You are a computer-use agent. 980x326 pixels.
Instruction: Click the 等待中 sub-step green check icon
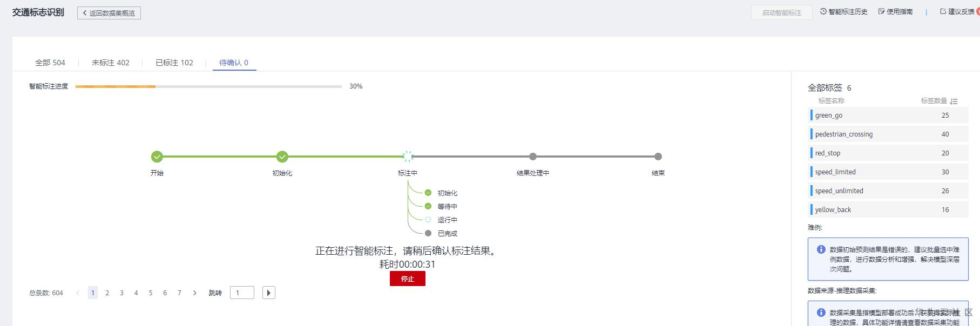point(428,206)
